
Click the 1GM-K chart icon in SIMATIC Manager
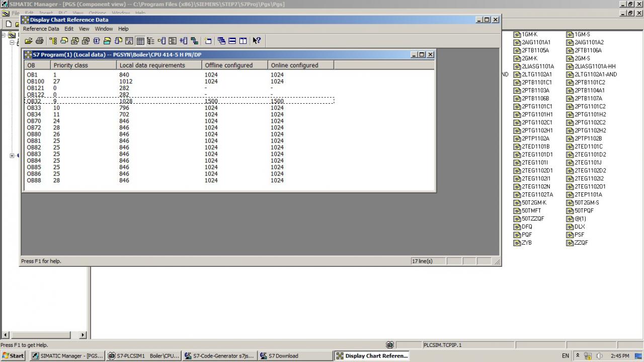point(517,35)
